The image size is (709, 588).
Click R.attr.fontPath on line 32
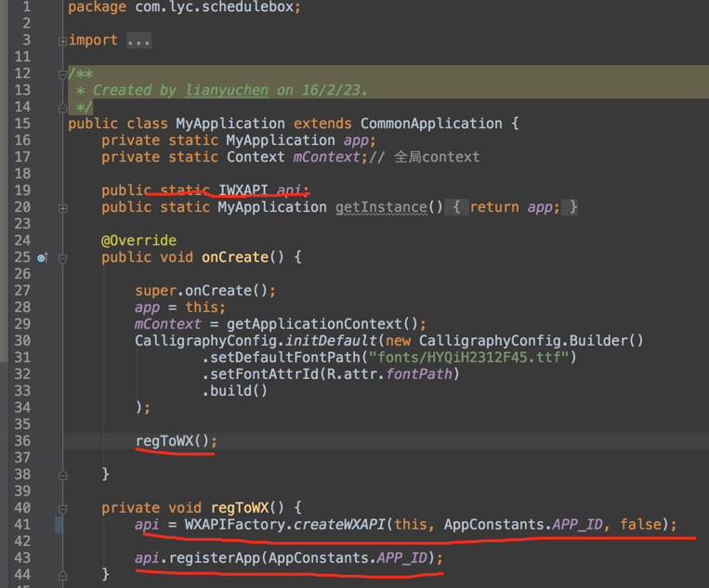(x=389, y=373)
